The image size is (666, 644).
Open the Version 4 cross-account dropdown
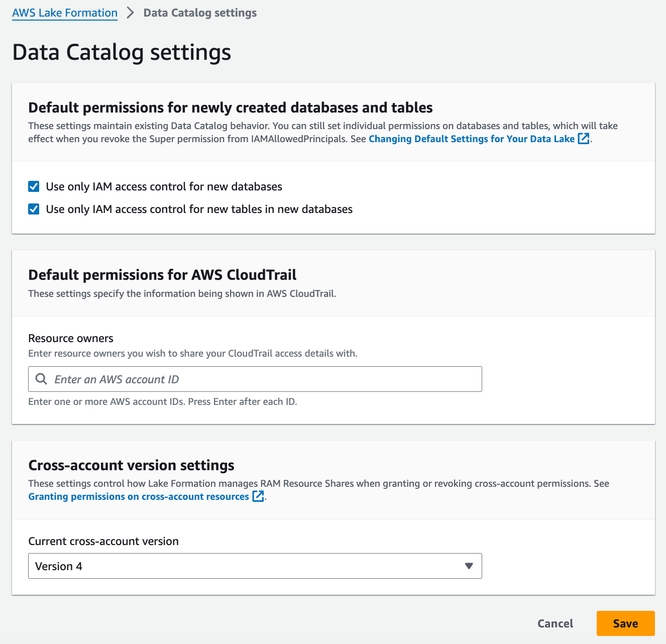255,566
